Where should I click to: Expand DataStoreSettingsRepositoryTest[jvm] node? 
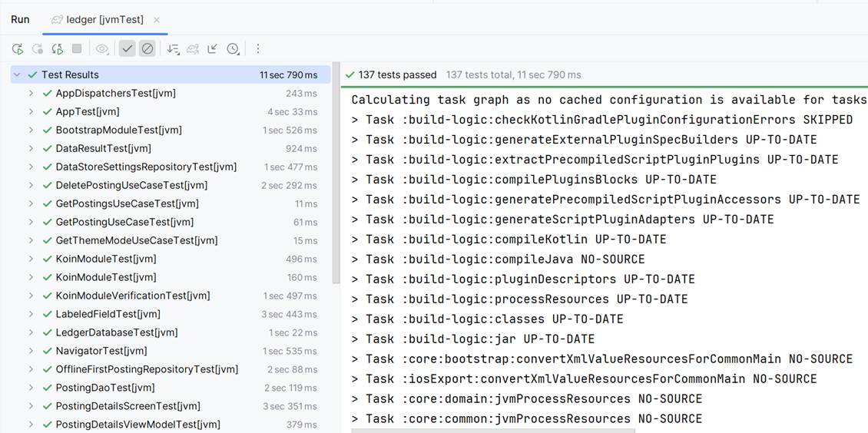coord(31,167)
